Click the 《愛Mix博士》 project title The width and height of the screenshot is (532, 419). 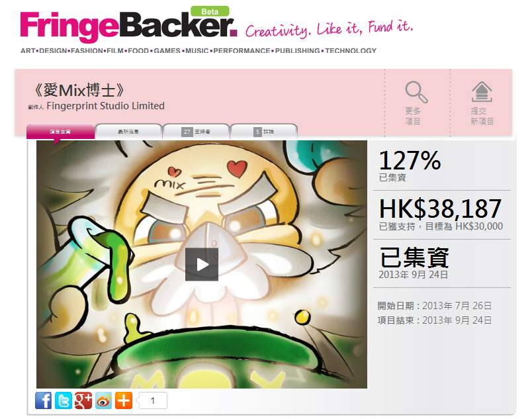coord(79,90)
